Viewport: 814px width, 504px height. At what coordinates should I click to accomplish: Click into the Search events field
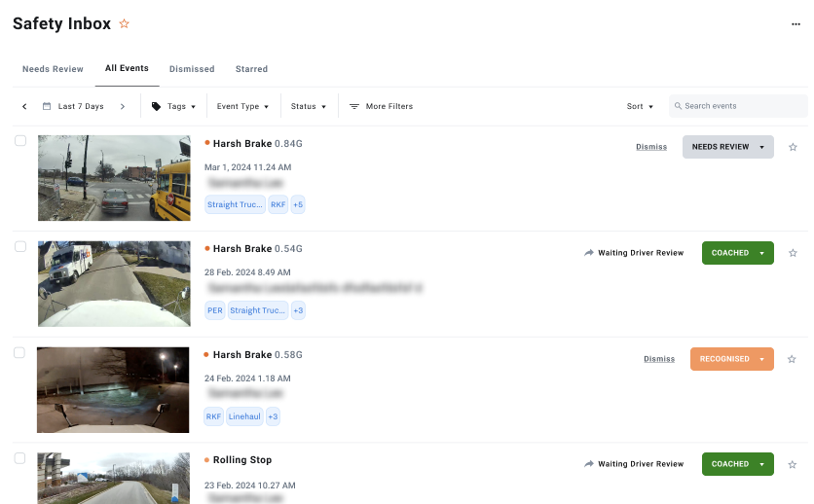[x=738, y=106]
